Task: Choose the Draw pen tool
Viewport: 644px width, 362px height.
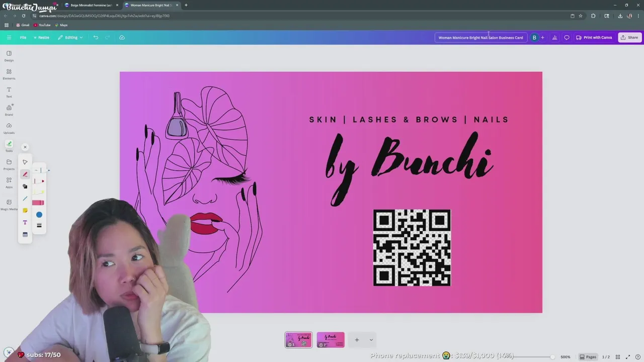Action: coord(25,174)
